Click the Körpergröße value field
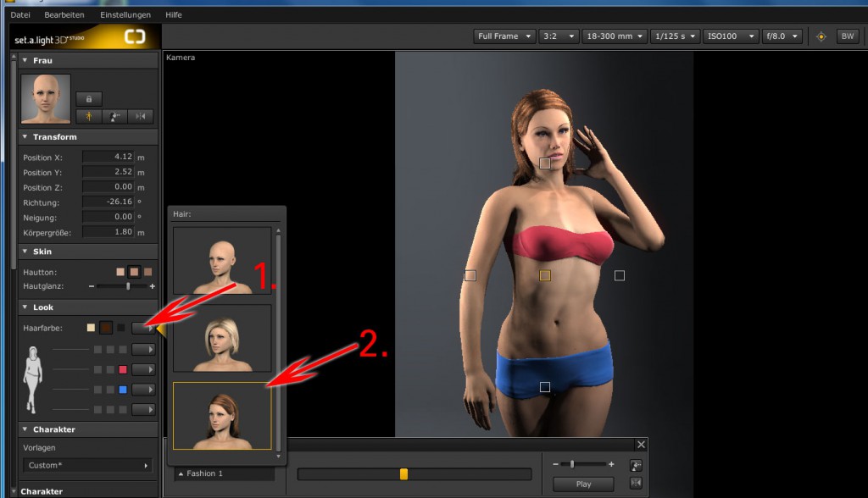This screenshot has height=498, width=868. click(108, 231)
